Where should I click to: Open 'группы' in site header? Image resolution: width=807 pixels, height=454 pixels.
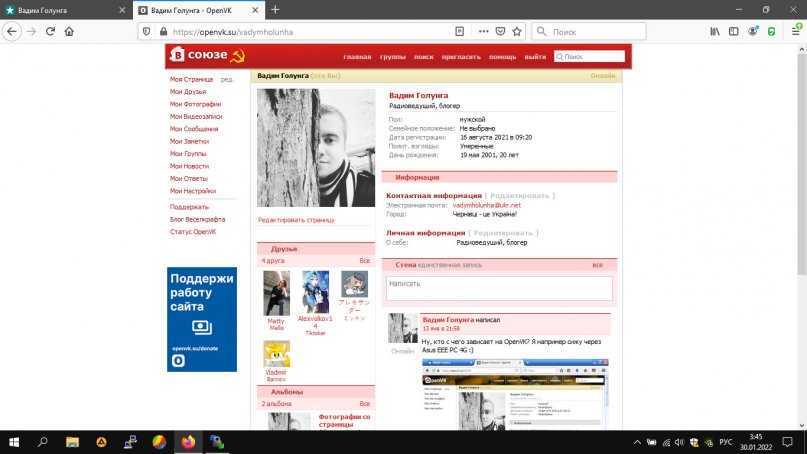click(x=393, y=57)
